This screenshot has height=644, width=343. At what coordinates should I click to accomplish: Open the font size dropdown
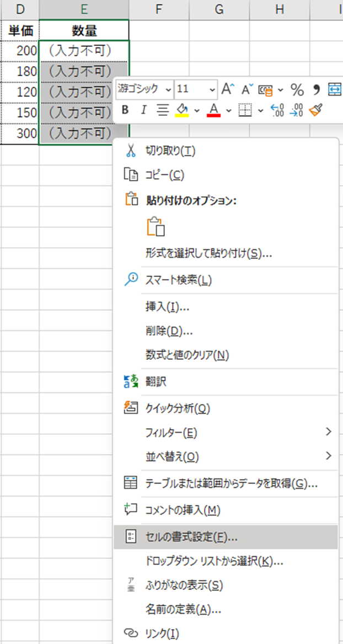pyautogui.click(x=213, y=89)
